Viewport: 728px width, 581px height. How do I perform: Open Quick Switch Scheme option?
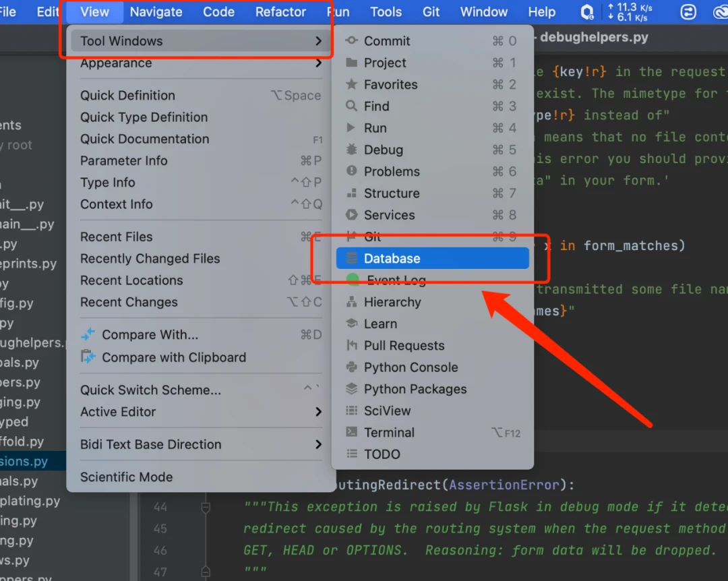coord(150,390)
